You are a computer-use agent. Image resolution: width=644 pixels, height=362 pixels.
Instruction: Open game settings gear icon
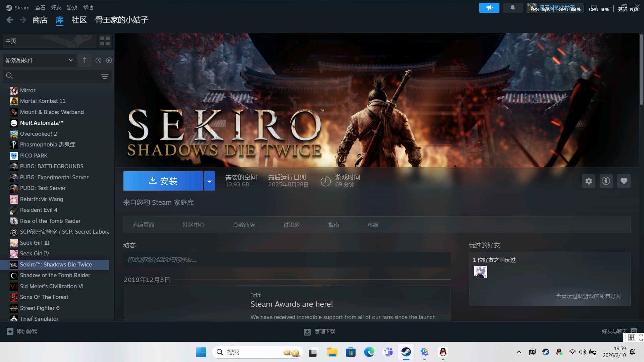click(589, 181)
